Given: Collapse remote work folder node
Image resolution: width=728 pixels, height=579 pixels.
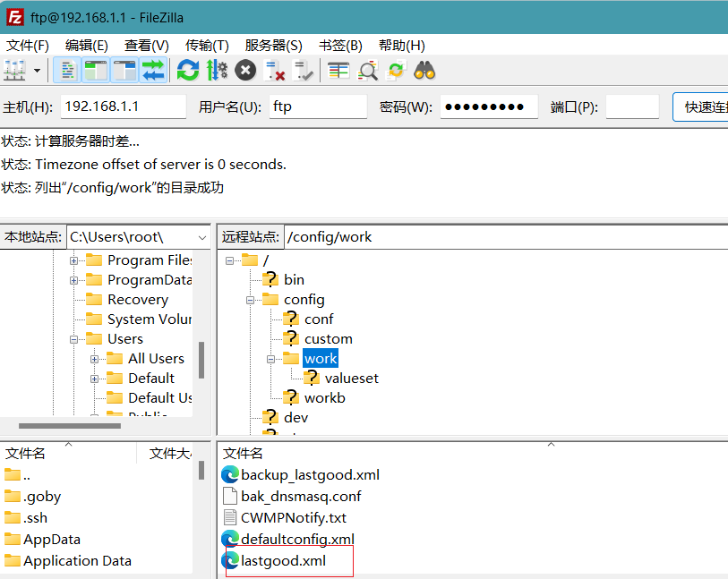Looking at the screenshot, I should point(270,359).
